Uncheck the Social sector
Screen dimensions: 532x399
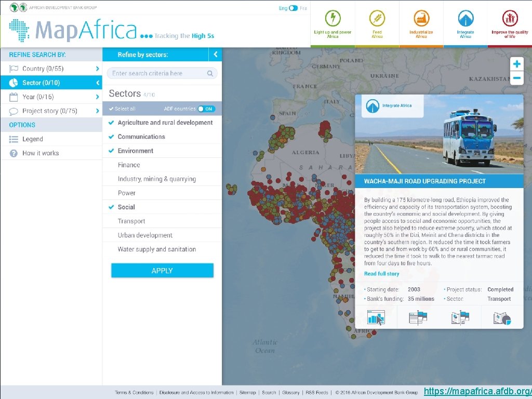(x=162, y=207)
